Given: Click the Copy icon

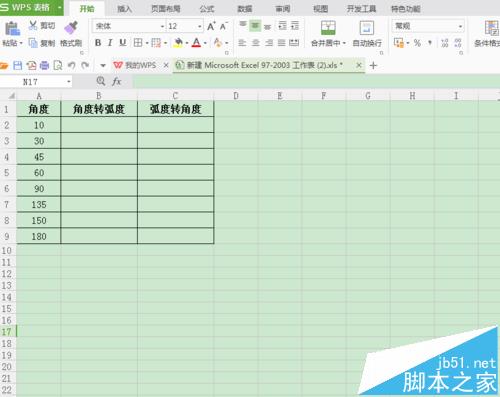Looking at the screenshot, I should [x=33, y=43].
